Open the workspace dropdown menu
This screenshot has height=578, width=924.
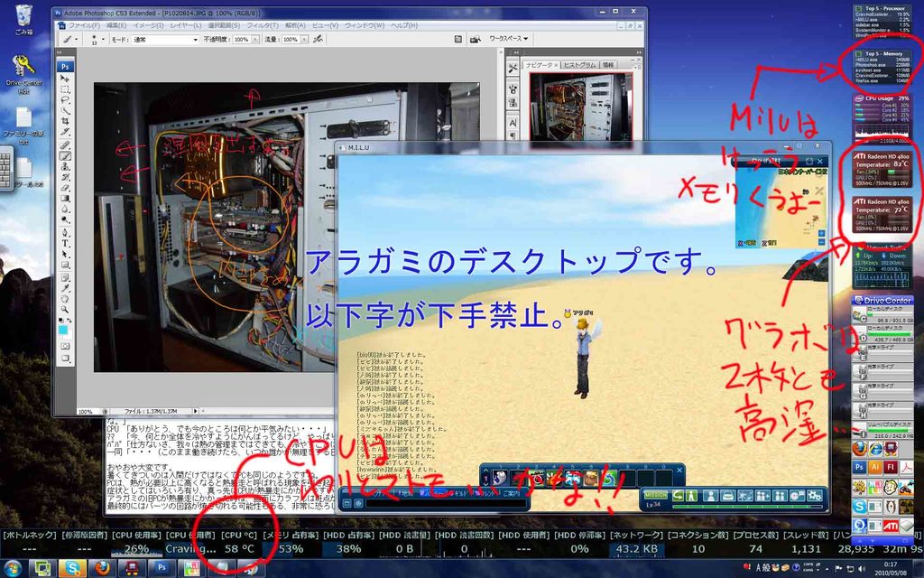509,40
